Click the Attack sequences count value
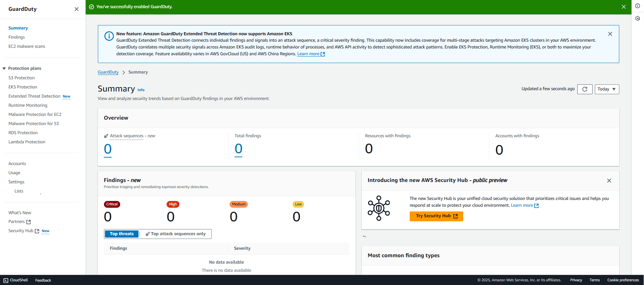The width and height of the screenshot is (644, 285). (108, 149)
